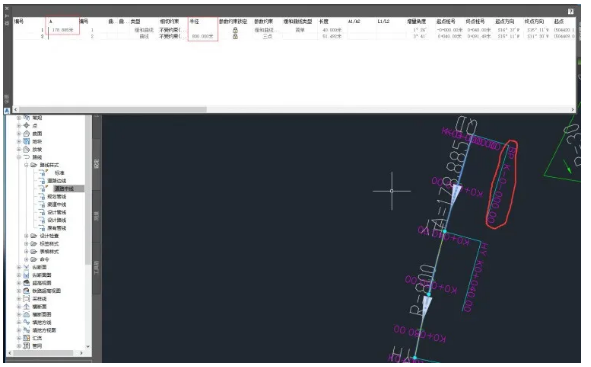Click the 常规 tree node icon
Image resolution: width=591 pixels, height=367 pixels.
pos(26,118)
